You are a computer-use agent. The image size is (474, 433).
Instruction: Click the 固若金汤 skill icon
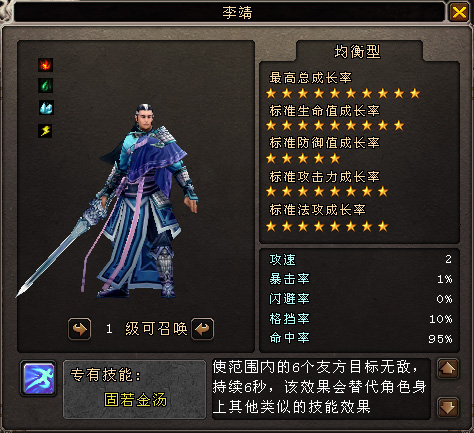pyautogui.click(x=39, y=378)
